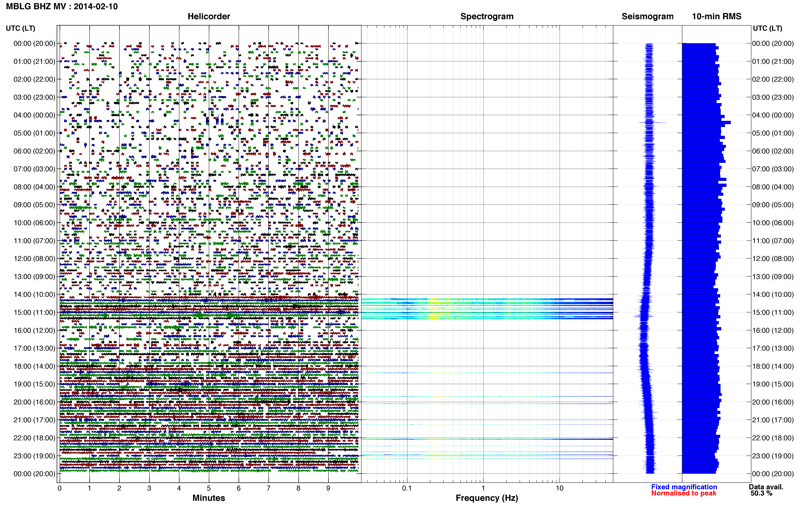
Task: Click the '0' tick on Minutes axis
Action: click(x=59, y=488)
